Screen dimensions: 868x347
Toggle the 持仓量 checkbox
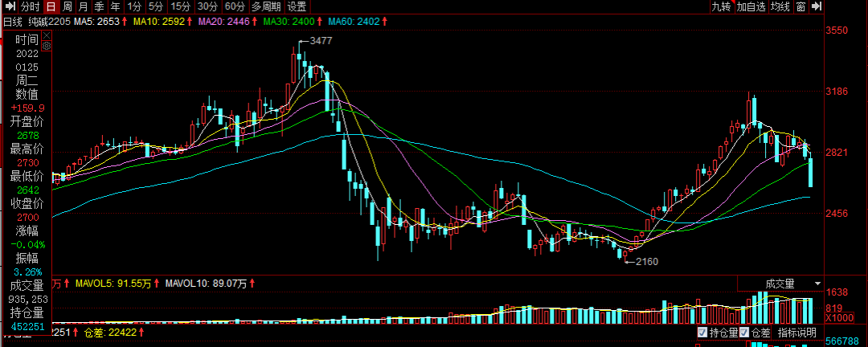click(702, 333)
